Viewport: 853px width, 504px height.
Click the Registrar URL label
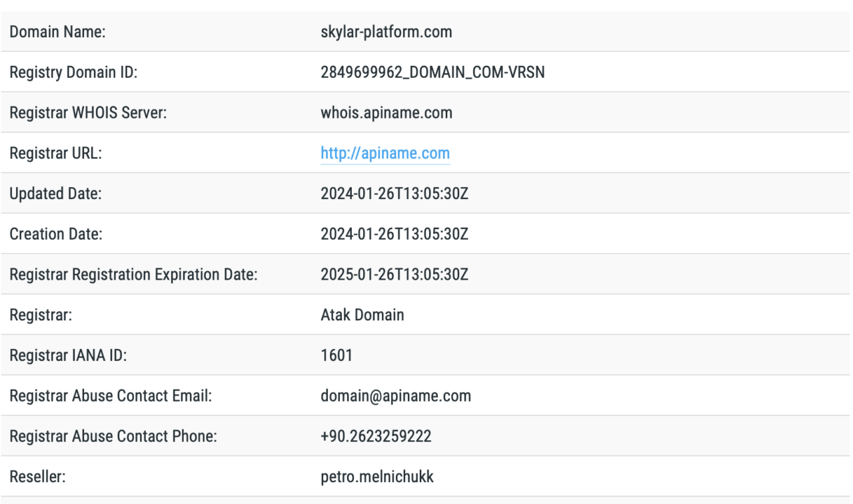point(55,153)
